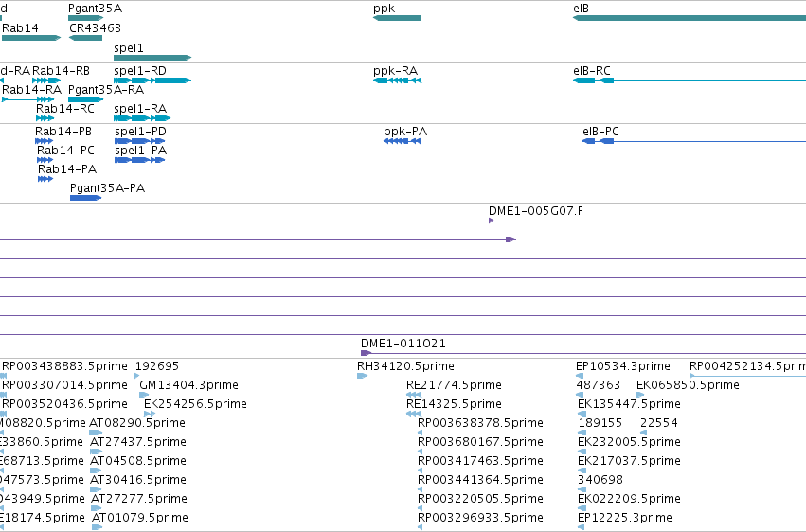
Task: Click the 22554 feature
Action: 643,433
